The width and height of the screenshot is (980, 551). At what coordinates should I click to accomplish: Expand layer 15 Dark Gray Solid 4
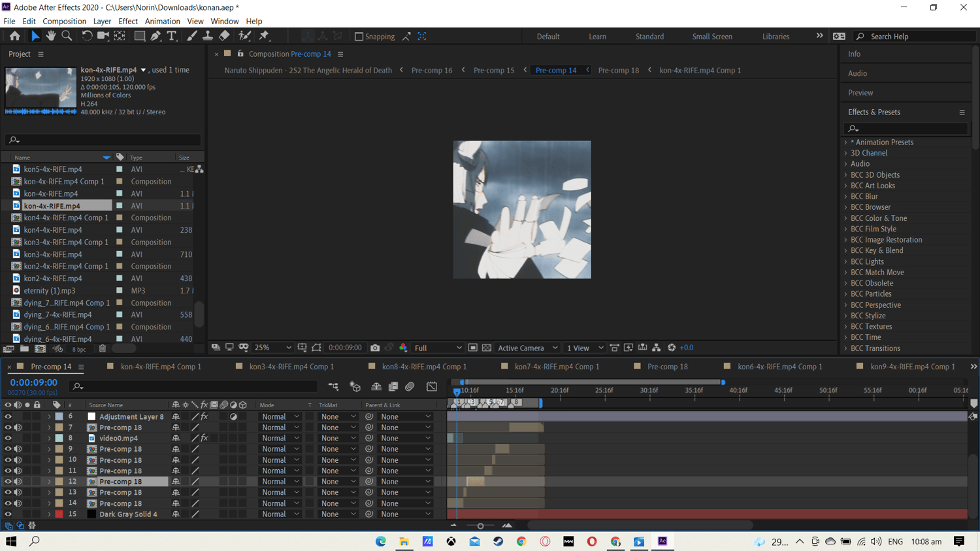pyautogui.click(x=49, y=514)
